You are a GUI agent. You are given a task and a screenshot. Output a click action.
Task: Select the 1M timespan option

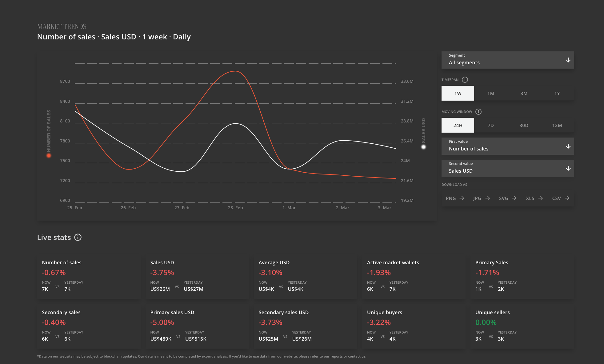(x=491, y=93)
